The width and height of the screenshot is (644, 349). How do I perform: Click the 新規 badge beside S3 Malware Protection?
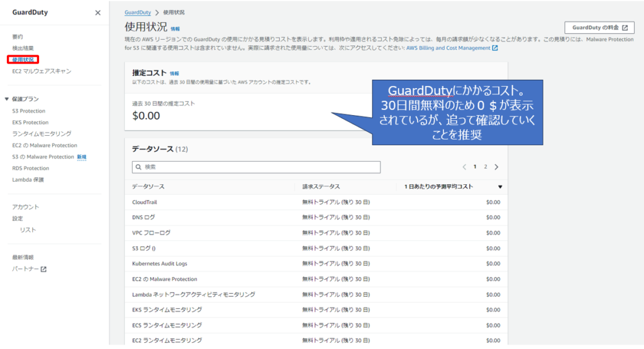pyautogui.click(x=82, y=157)
